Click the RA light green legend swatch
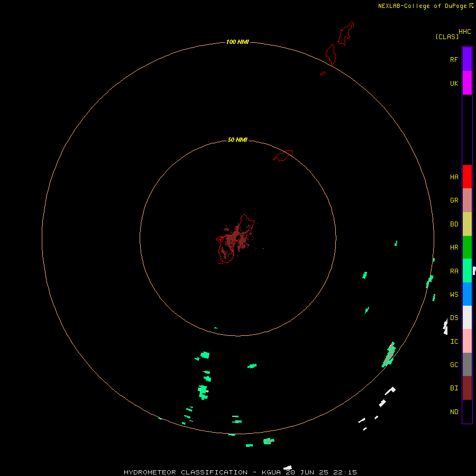The width and height of the screenshot is (476, 476). pos(467,271)
